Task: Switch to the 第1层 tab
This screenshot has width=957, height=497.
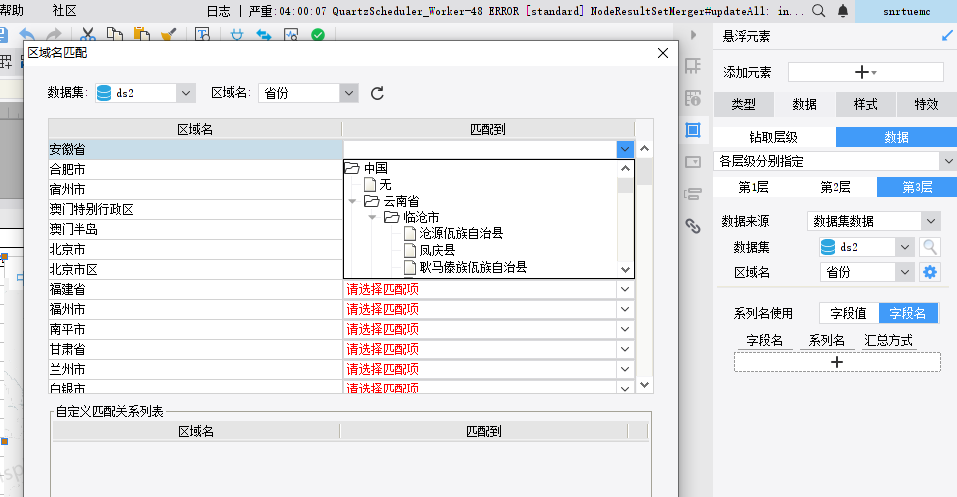Action: click(753, 187)
